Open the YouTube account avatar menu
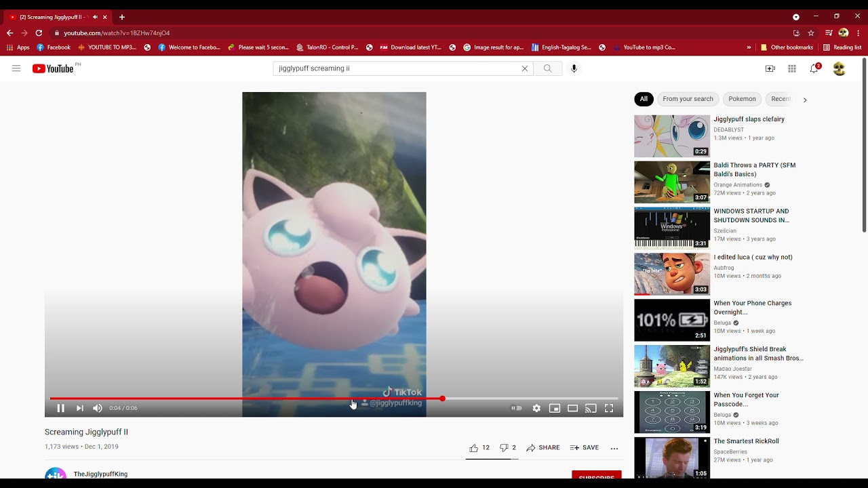868x488 pixels. point(839,68)
